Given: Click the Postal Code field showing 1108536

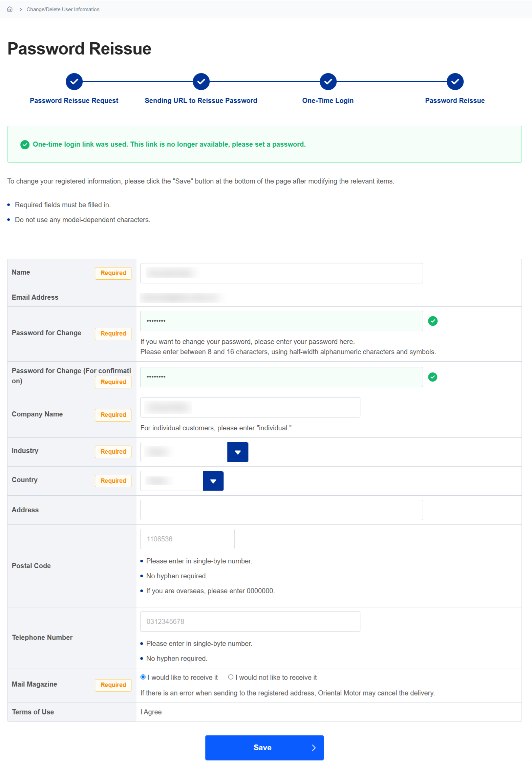Looking at the screenshot, I should click(x=187, y=539).
